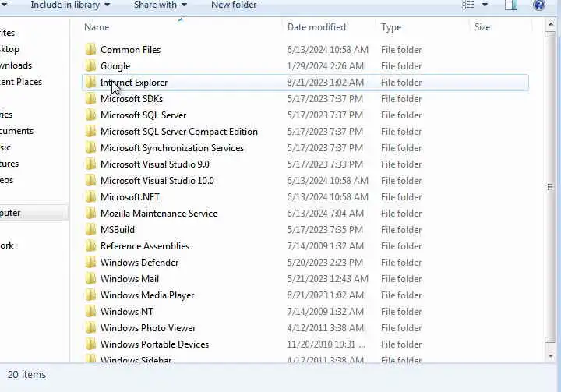Viewport: 561px width, 392px height.
Task: Select the Windows Media Player folder icon
Action: point(91,295)
